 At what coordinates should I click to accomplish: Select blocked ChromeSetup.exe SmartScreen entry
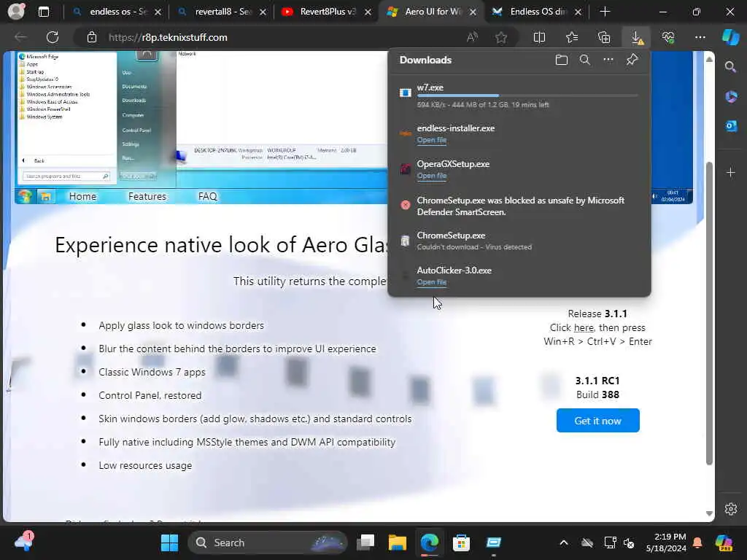tap(519, 206)
